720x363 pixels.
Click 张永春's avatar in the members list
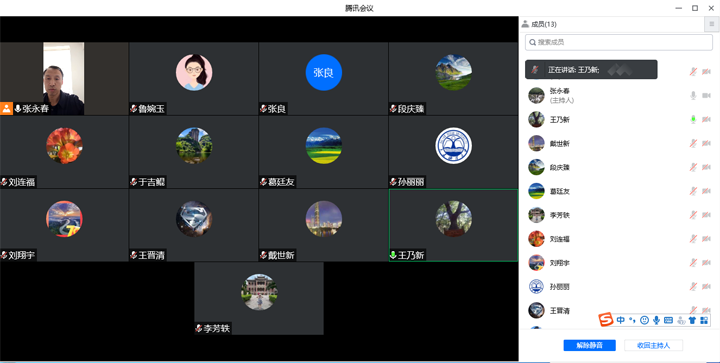click(536, 95)
